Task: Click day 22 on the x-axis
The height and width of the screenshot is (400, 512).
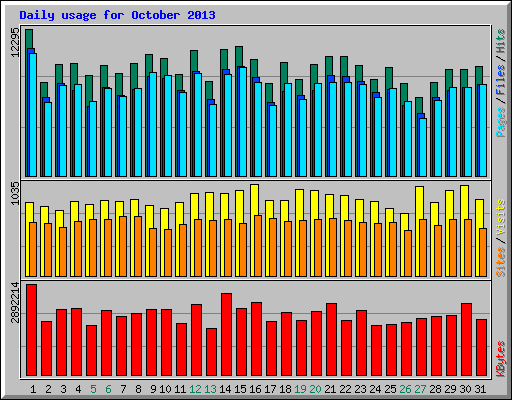Action: [x=345, y=389]
